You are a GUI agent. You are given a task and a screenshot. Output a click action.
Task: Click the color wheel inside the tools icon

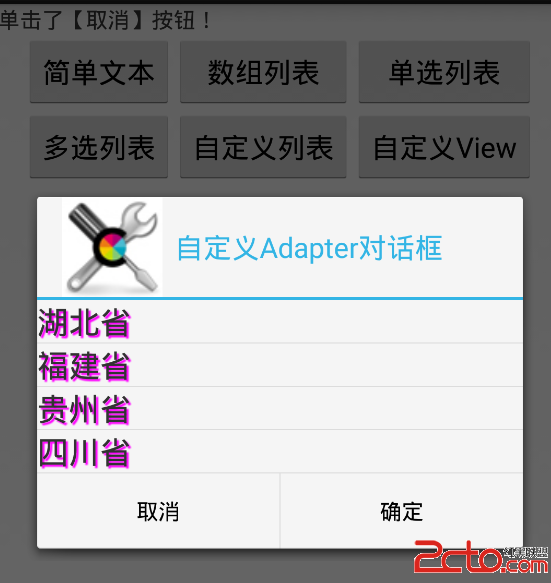point(113,247)
